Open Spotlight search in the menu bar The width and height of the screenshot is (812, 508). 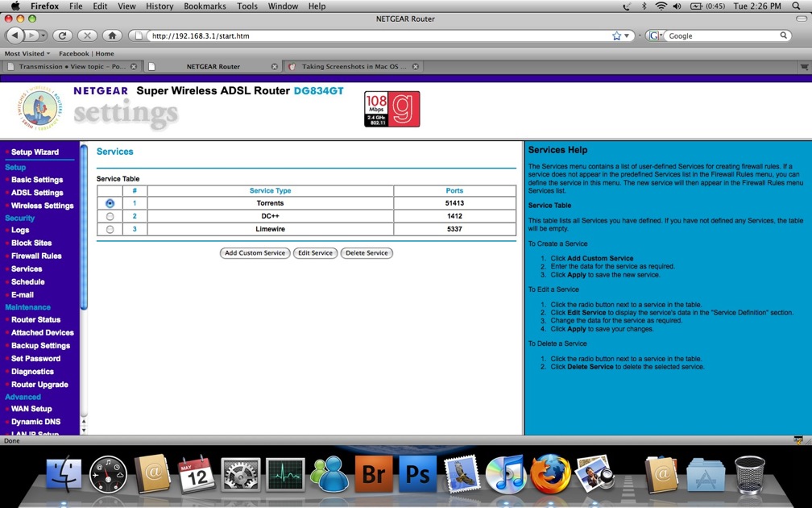(797, 6)
